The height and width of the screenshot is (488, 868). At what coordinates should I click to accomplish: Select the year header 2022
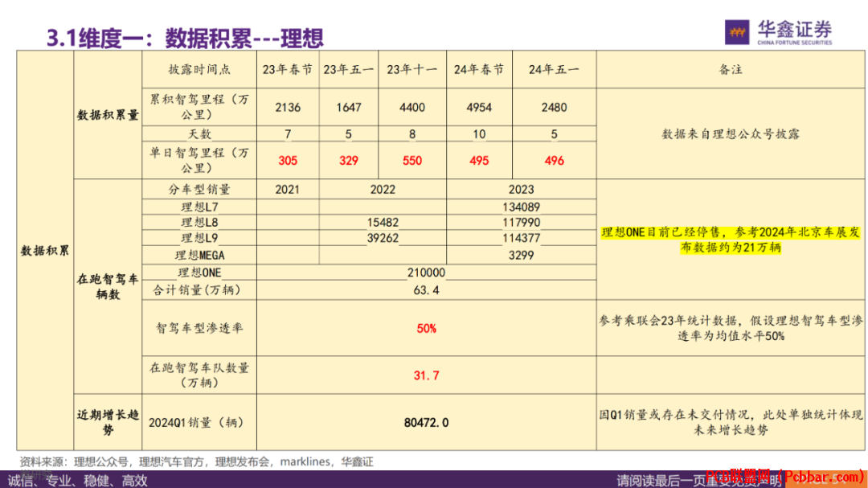coord(383,190)
